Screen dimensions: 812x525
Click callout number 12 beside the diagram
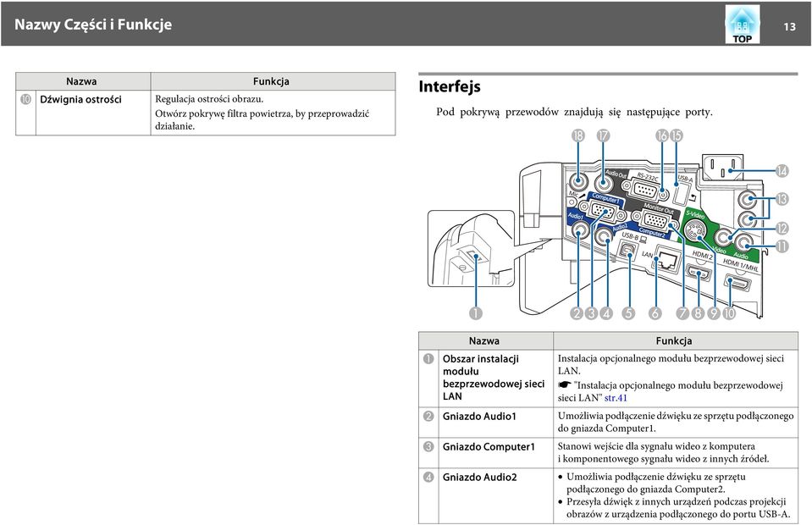(782, 229)
